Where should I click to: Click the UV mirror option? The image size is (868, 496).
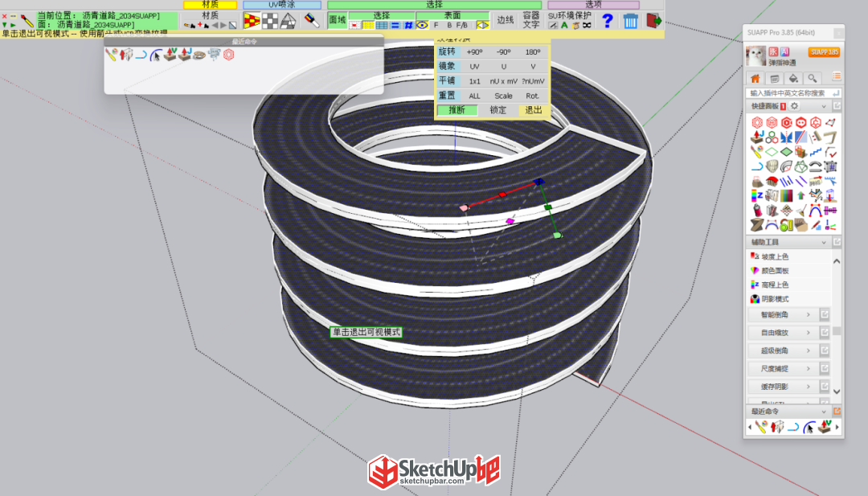tap(474, 67)
